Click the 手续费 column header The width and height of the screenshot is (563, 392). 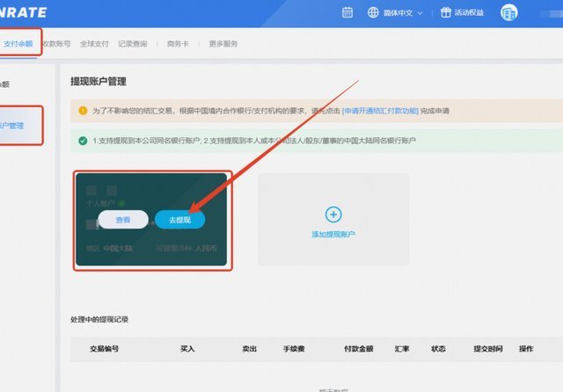pyautogui.click(x=294, y=349)
